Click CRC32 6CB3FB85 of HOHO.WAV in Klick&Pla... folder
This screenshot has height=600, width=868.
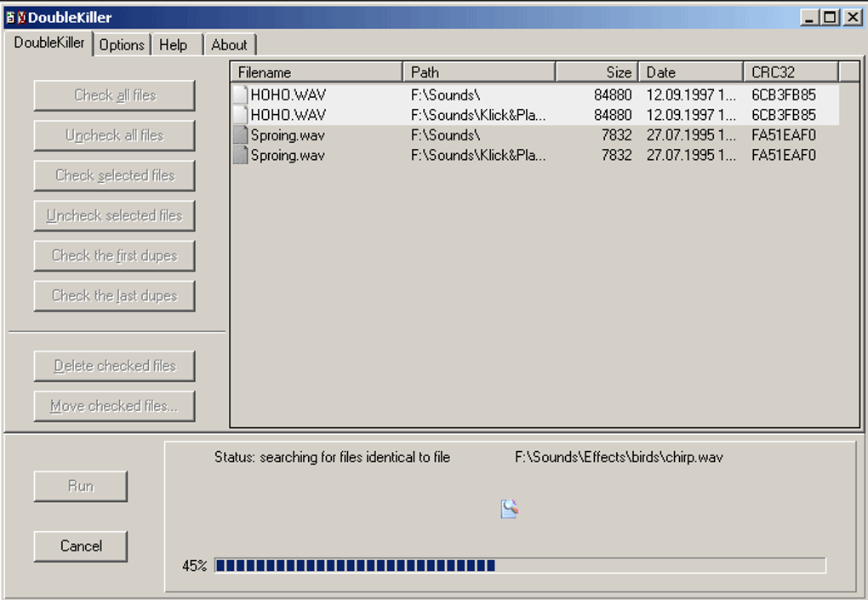(x=784, y=115)
